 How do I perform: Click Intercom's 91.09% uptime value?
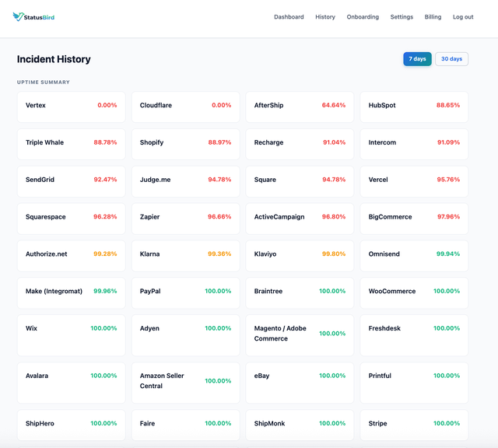448,142
